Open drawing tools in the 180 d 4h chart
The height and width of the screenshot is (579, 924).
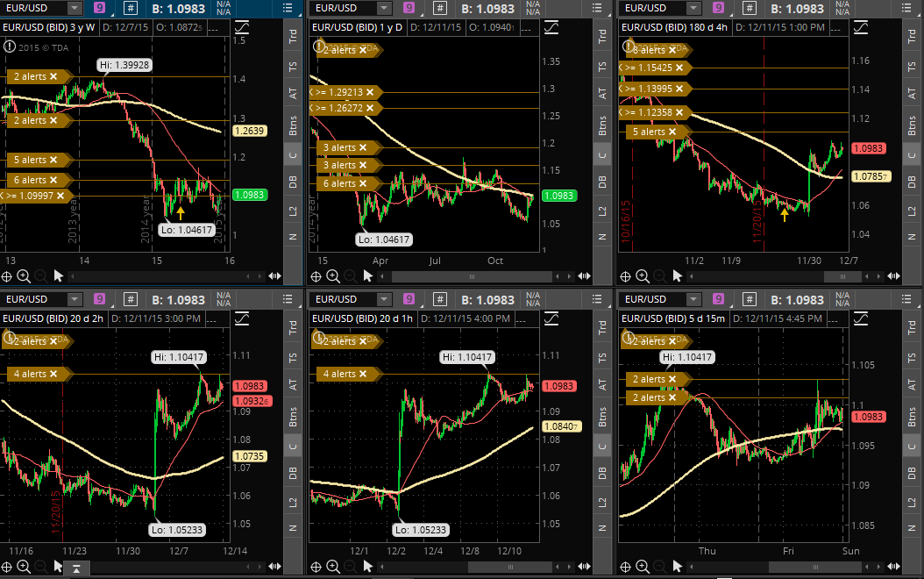pyautogui.click(x=860, y=28)
